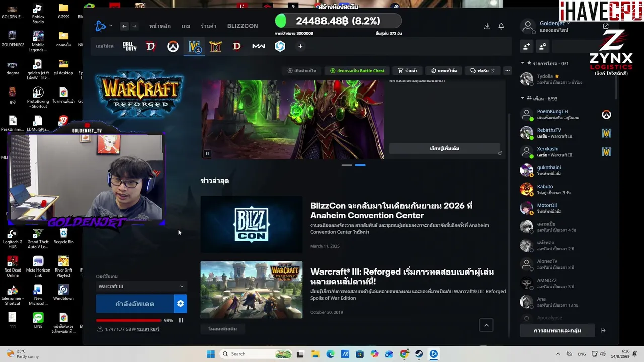Open Chats and Groups button
Viewport: 644px width, 362px height.
pyautogui.click(x=557, y=330)
